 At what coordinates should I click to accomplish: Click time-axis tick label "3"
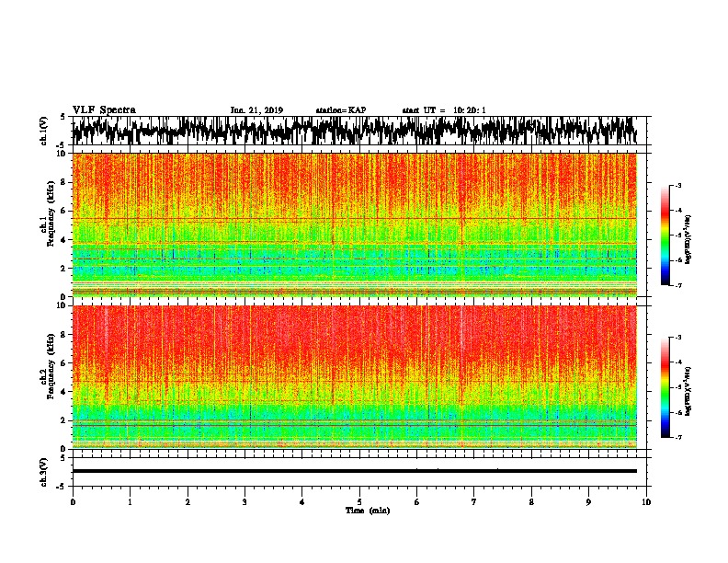point(245,502)
